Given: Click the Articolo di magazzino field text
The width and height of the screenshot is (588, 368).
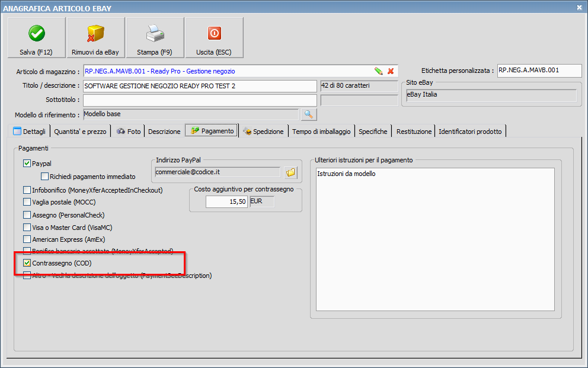Looking at the screenshot, I should coord(160,71).
